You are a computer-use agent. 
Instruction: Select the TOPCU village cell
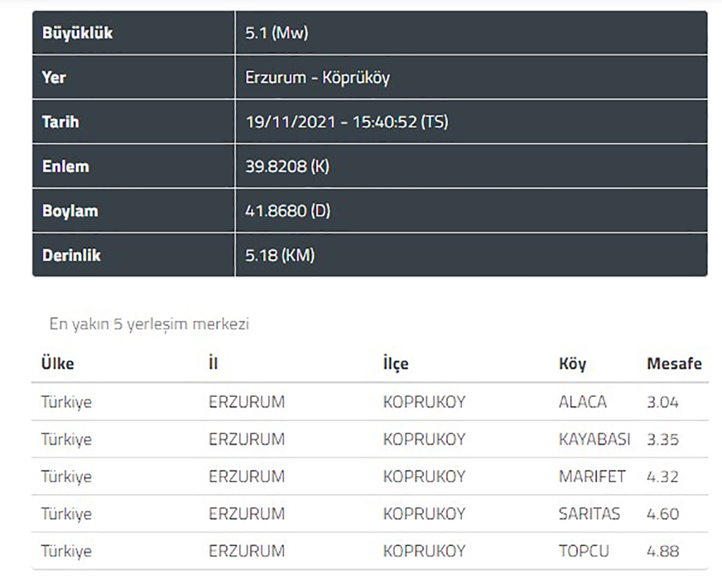584,551
